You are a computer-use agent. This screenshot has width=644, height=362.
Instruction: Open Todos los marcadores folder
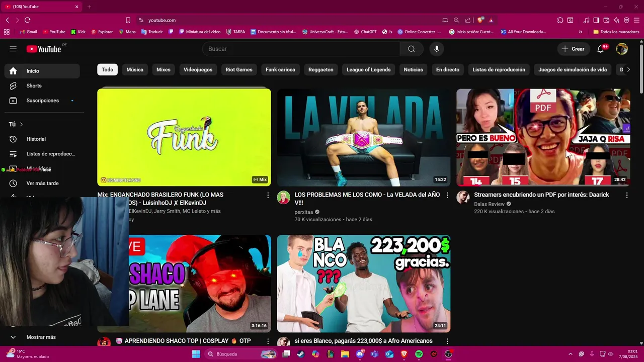pyautogui.click(x=616, y=32)
